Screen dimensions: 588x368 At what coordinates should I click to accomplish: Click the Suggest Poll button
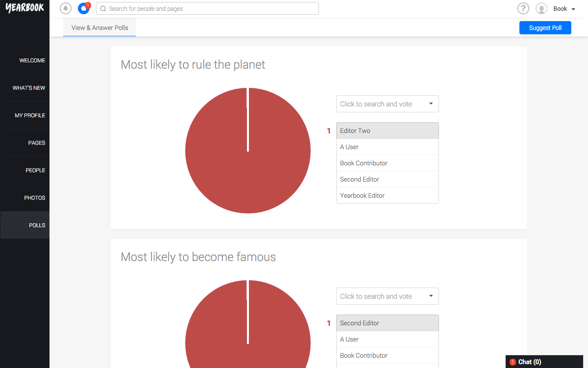[x=545, y=28]
